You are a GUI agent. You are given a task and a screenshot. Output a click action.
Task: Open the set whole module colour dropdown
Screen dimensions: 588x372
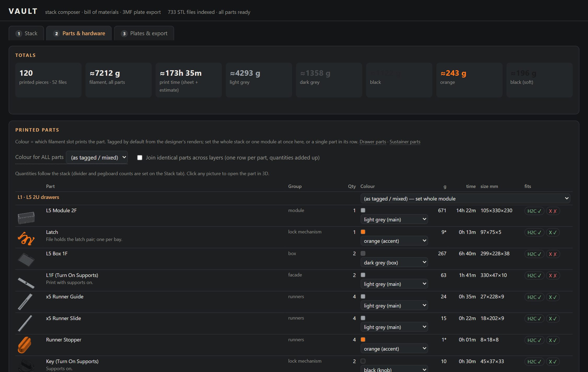click(x=465, y=198)
